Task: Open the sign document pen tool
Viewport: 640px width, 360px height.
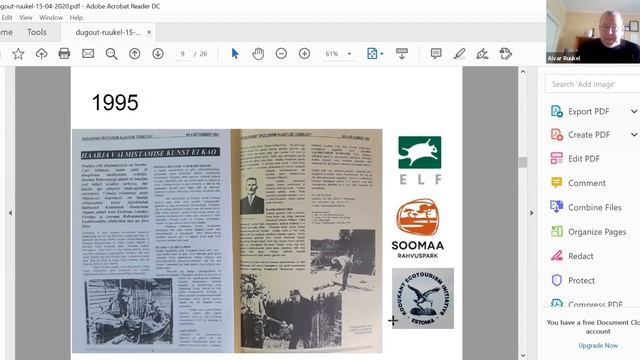Action: coord(482,53)
